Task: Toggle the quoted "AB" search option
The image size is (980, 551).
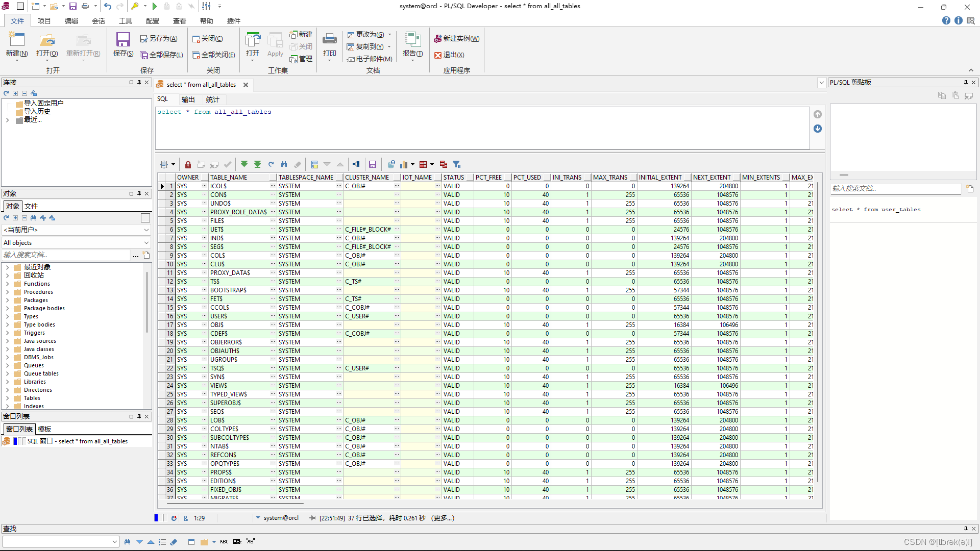Action: pos(251,542)
